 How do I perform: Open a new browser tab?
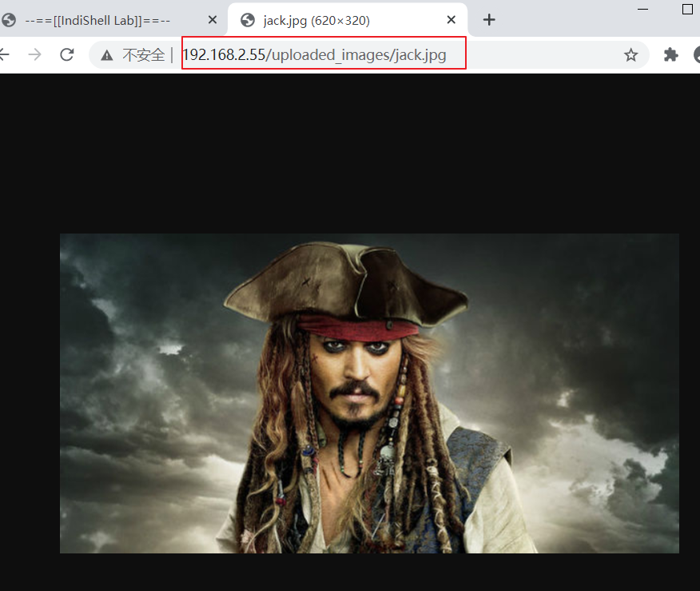point(489,20)
